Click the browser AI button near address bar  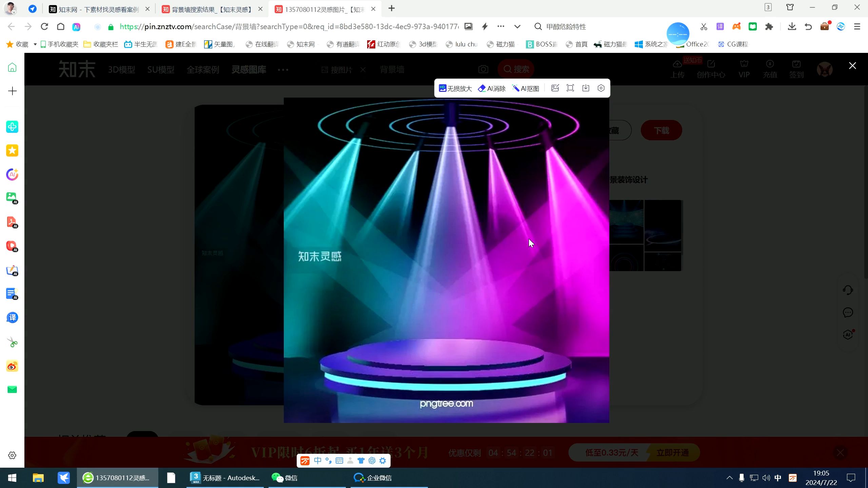point(76,27)
